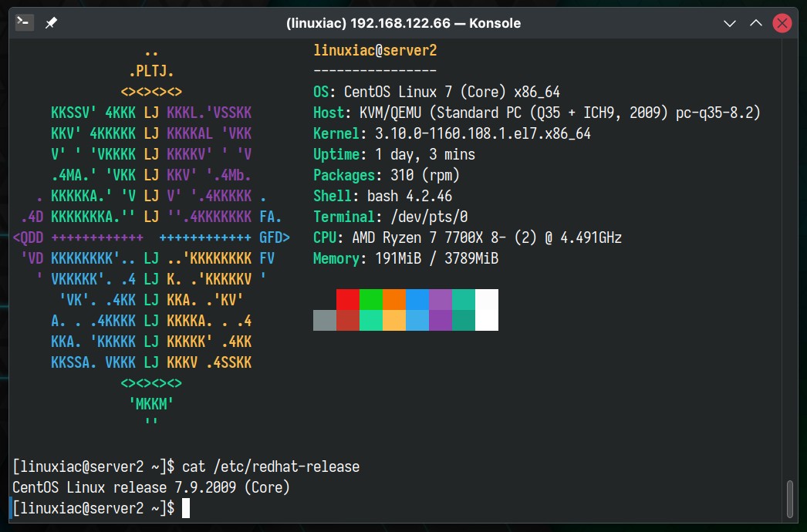The width and height of the screenshot is (807, 532).
Task: Toggle the pin (keep above) icon
Action: click(x=51, y=23)
